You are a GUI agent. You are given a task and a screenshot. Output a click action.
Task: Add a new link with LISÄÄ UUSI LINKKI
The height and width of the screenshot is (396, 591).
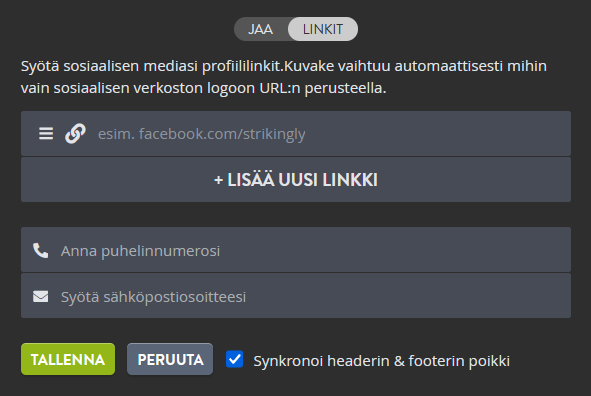pyautogui.click(x=296, y=180)
